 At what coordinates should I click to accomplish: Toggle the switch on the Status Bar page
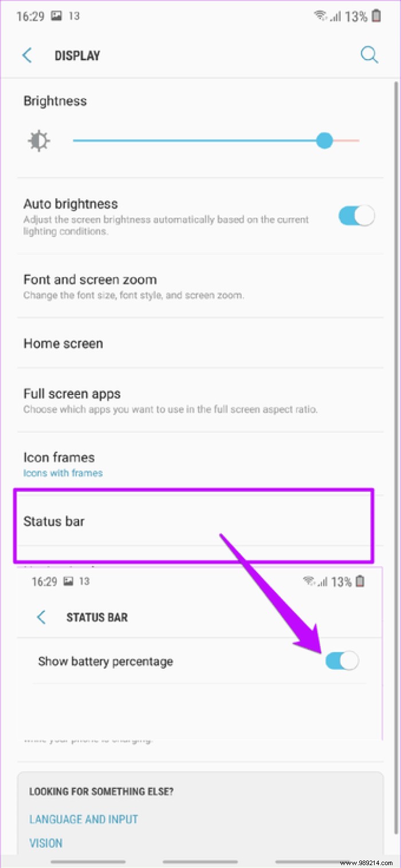tap(342, 661)
